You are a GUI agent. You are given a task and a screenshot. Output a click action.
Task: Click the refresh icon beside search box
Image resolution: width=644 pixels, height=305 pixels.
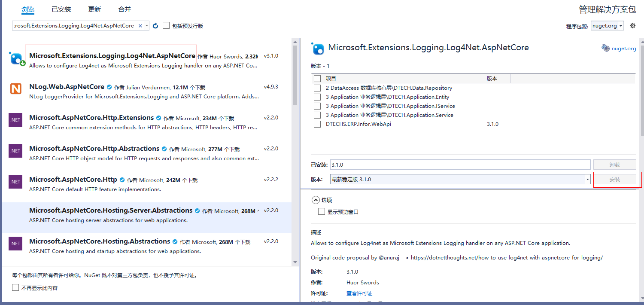click(x=155, y=26)
